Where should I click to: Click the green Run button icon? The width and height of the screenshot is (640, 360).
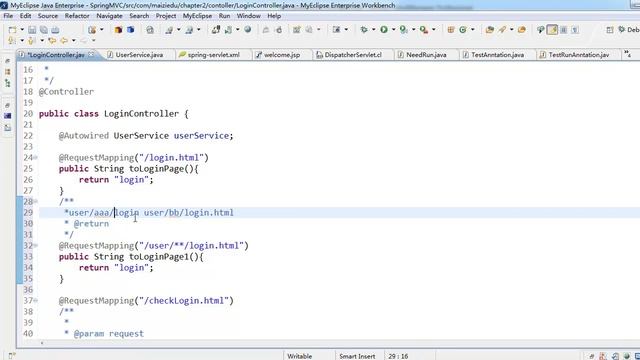384,30
